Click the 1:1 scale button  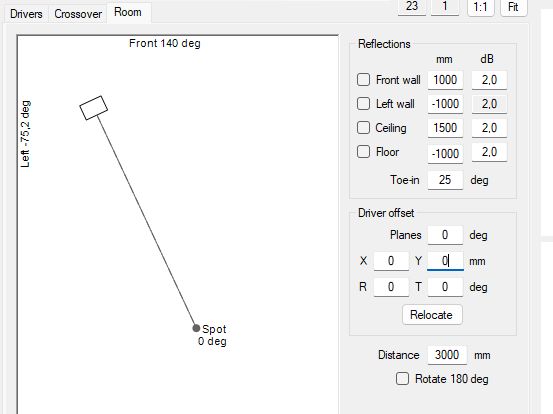point(480,7)
